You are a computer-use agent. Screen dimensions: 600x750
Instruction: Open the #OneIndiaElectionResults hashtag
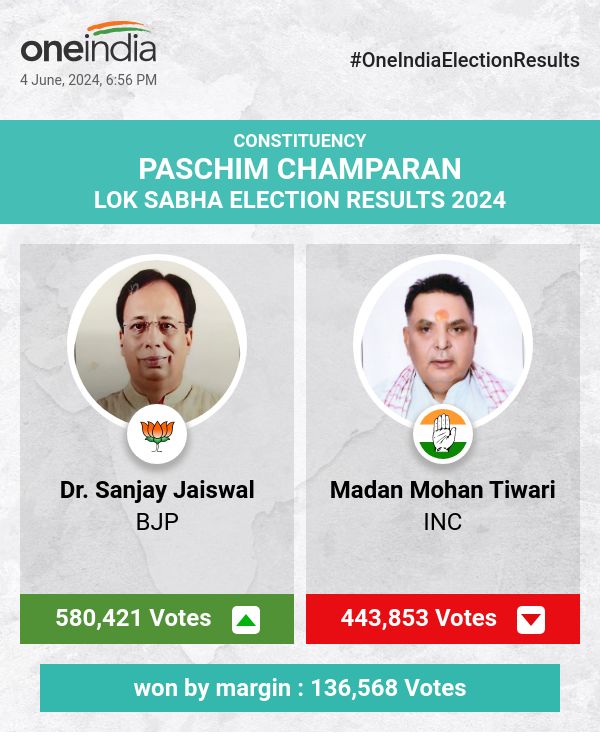[x=464, y=60]
